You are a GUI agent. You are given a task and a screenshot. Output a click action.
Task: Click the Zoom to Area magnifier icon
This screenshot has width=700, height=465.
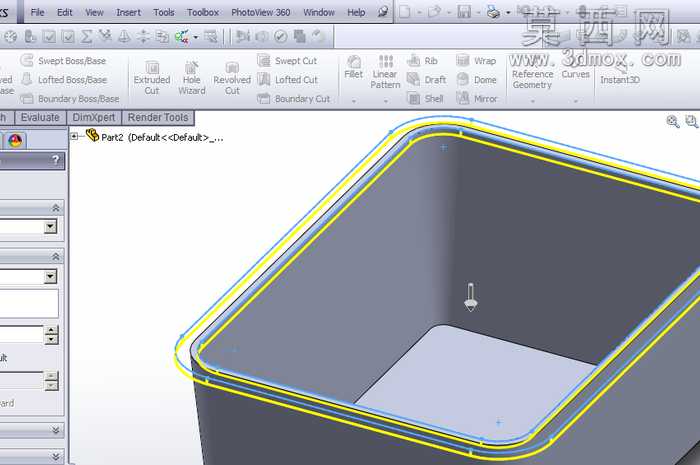692,121
